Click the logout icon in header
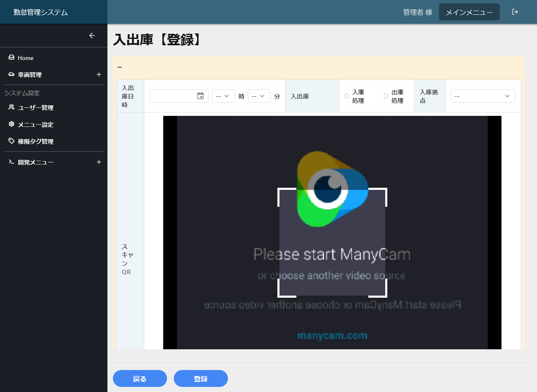537x392 pixels. [x=515, y=12]
